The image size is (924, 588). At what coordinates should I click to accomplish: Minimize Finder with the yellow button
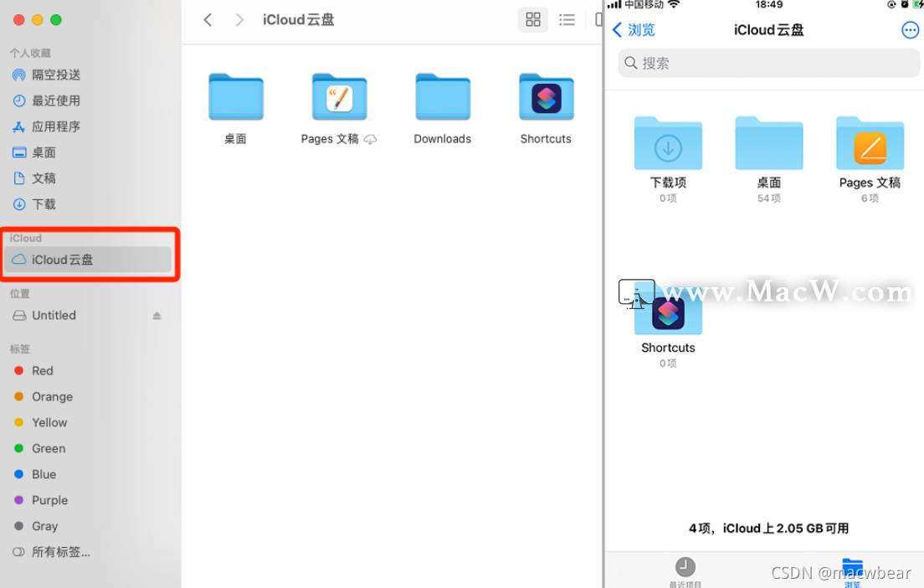(x=37, y=20)
